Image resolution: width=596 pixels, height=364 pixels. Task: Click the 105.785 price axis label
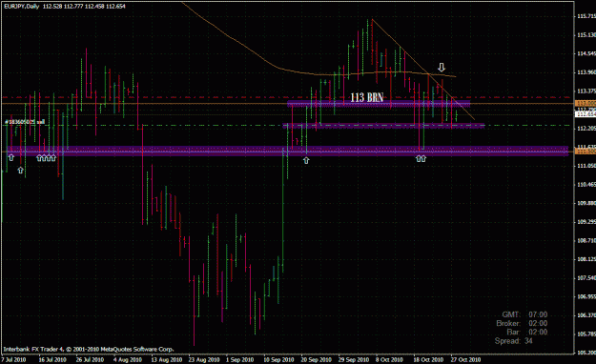pos(586,334)
